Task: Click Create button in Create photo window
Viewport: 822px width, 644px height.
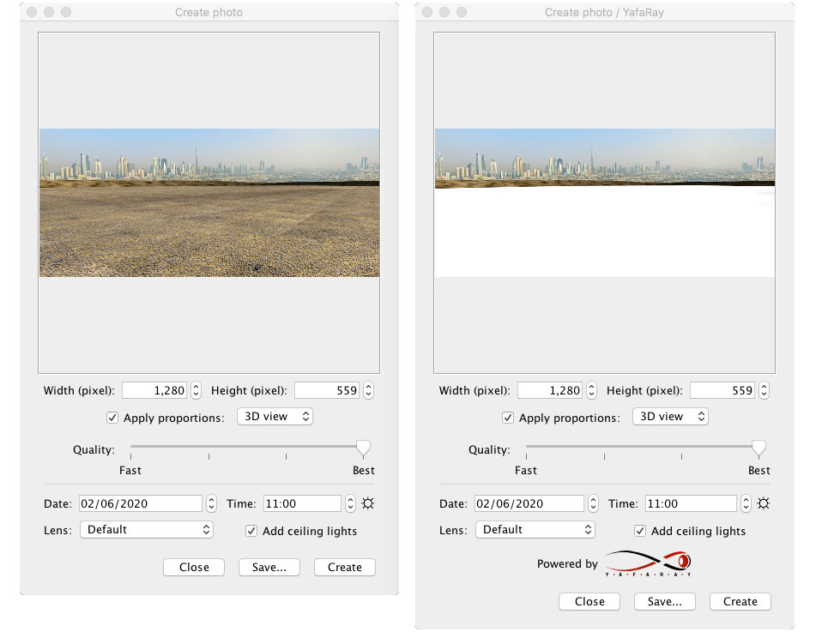Action: [344, 567]
